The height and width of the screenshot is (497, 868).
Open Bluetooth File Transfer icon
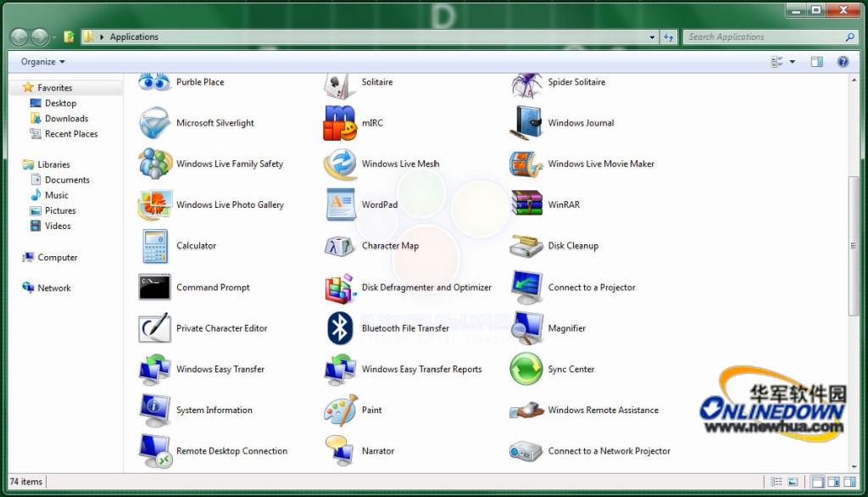click(x=340, y=328)
